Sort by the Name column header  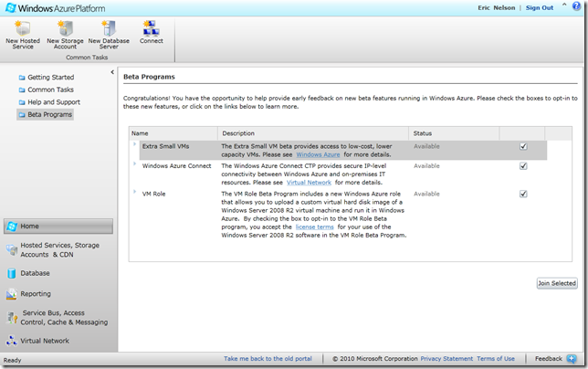(173, 133)
